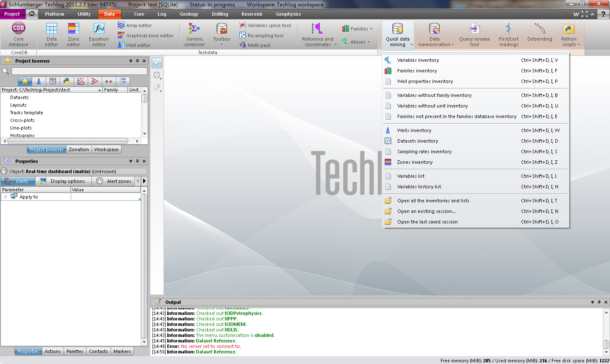Viewport: 610px width, 364px height.
Task: Click the Quick data mining button
Action: (x=398, y=35)
